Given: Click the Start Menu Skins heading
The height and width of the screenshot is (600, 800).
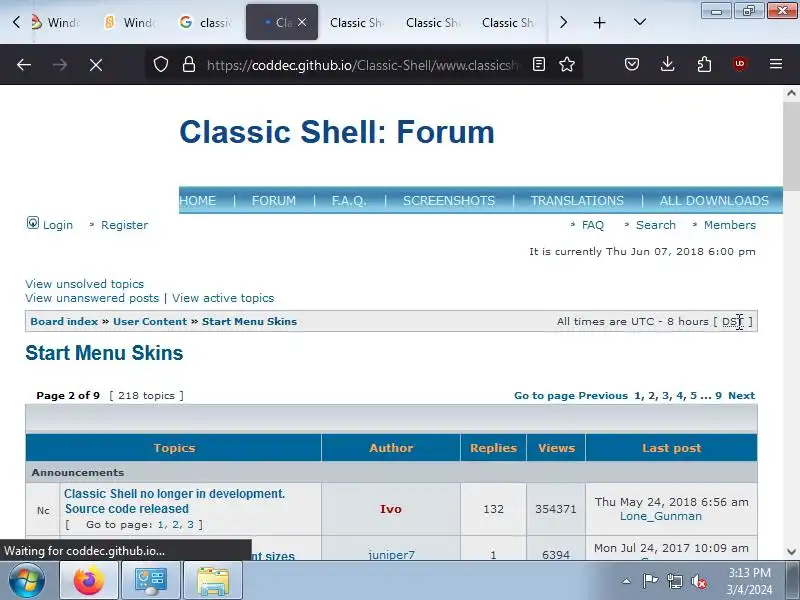Looking at the screenshot, I should point(104,353).
